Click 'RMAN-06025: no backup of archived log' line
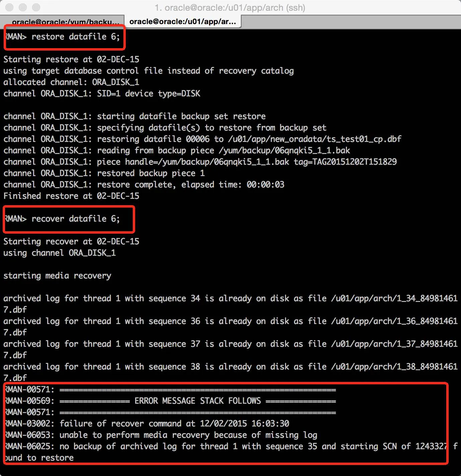 point(231,447)
